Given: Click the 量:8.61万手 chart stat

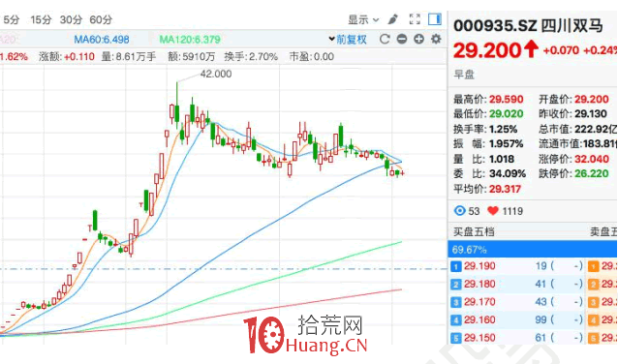Looking at the screenshot, I should (129, 57).
